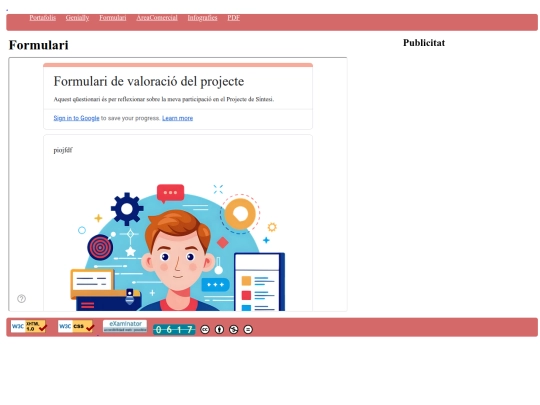Click the Creative Commons no-derivatives equals icon
This screenshot has width=540, height=405.
click(248, 330)
